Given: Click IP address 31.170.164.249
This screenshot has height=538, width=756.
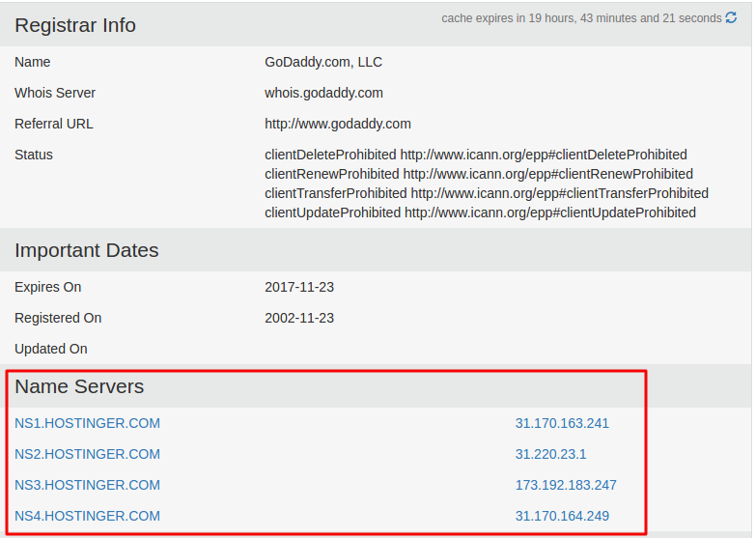Looking at the screenshot, I should [x=562, y=516].
